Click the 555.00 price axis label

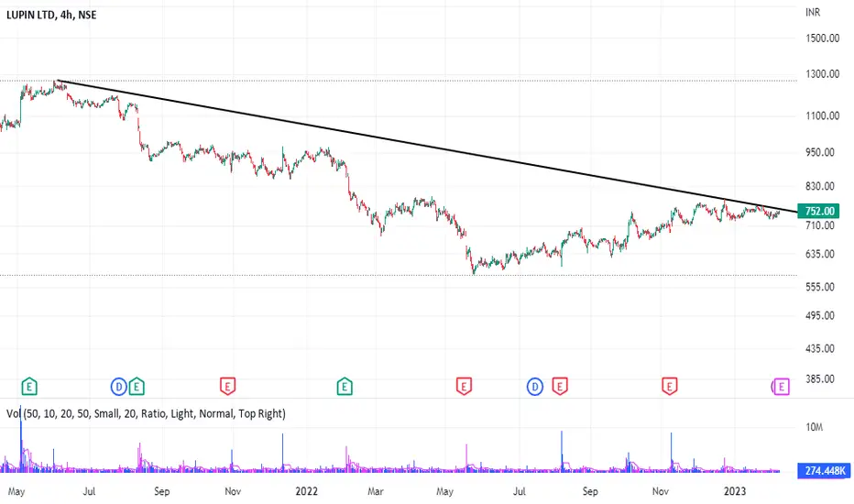[x=820, y=287]
